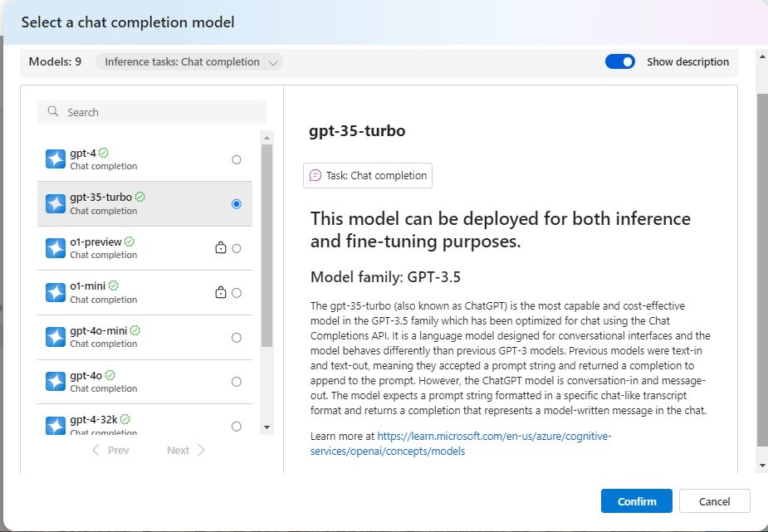
Task: Click the dialog vertical scrollbar thumb
Action: [x=761, y=271]
